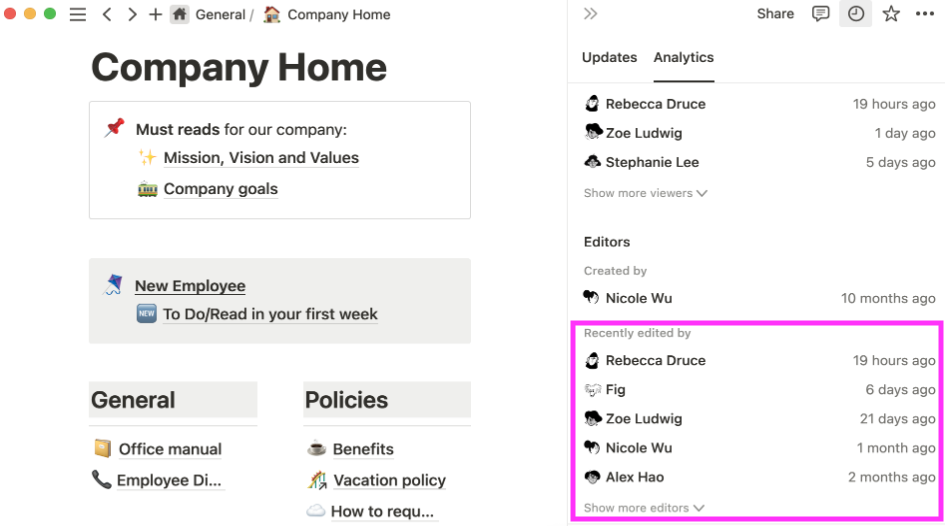Image resolution: width=945 pixels, height=526 pixels.
Task: Open Mission, Vision and Values page
Action: pyautogui.click(x=261, y=158)
